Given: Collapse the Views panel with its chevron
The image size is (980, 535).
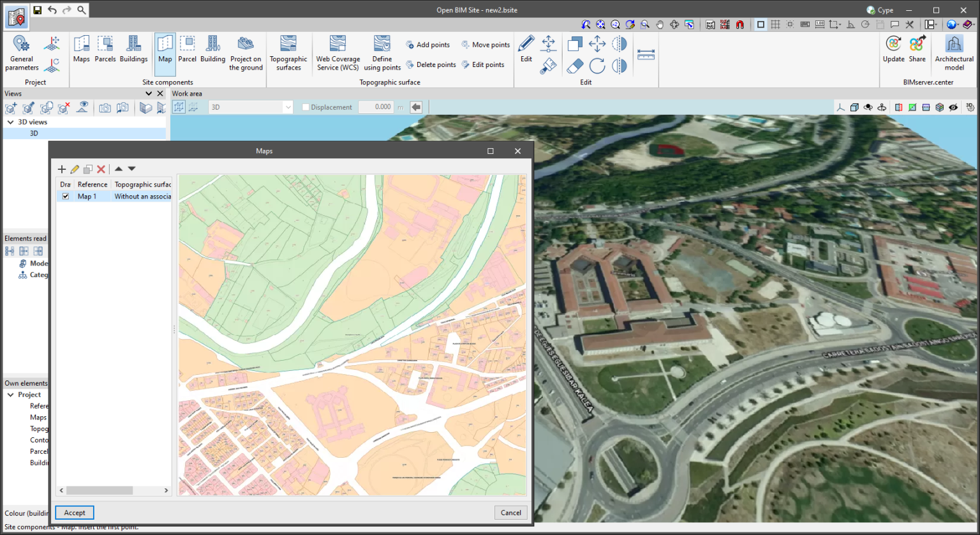Looking at the screenshot, I should click(x=149, y=93).
